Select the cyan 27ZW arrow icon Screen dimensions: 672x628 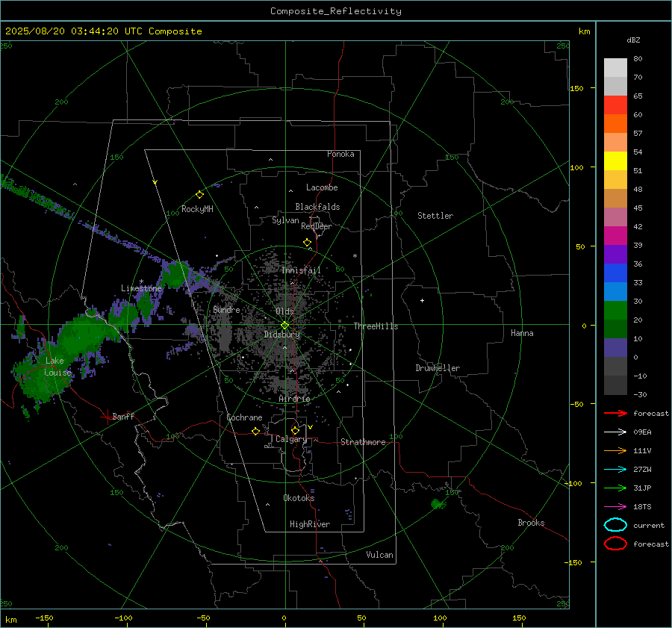[615, 470]
